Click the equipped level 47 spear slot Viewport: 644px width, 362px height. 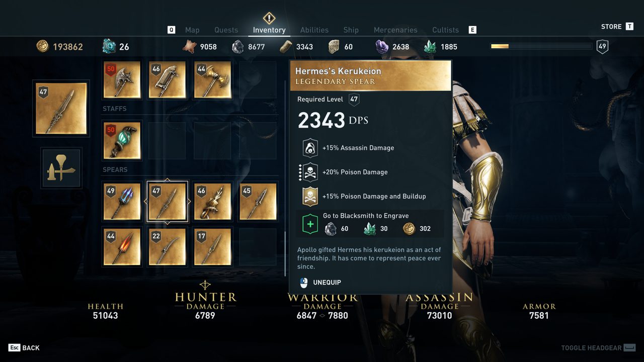(x=61, y=108)
